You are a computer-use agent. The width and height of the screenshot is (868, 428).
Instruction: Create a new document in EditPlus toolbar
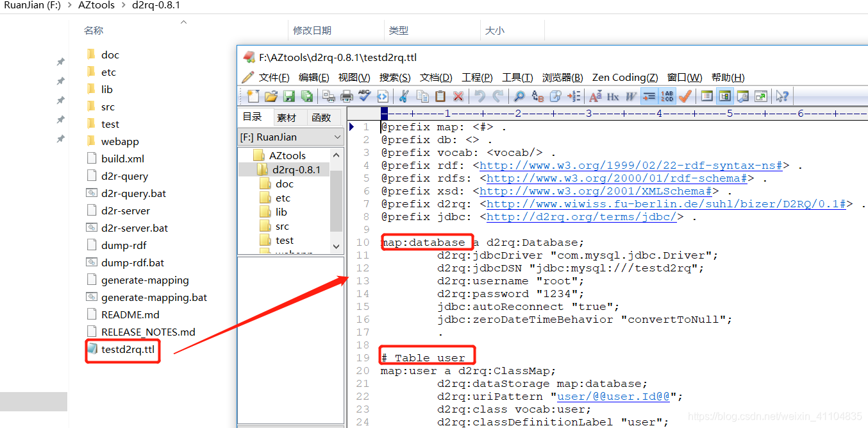pos(253,96)
